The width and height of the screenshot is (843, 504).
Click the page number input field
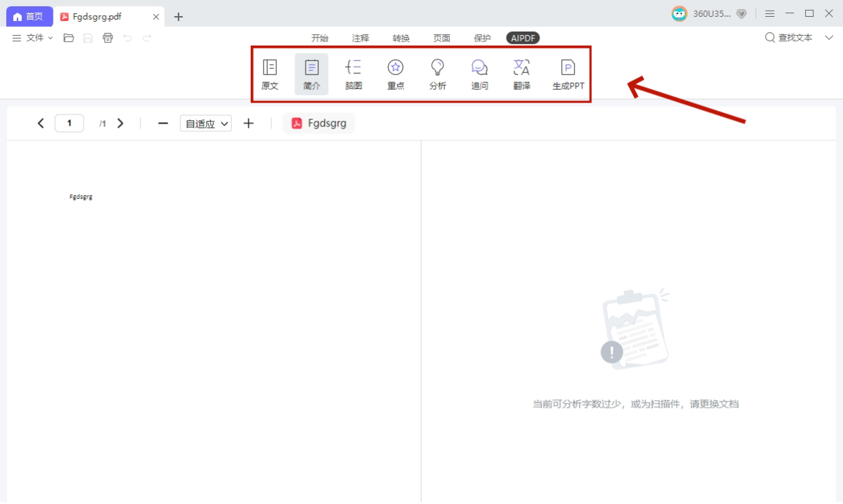[69, 124]
